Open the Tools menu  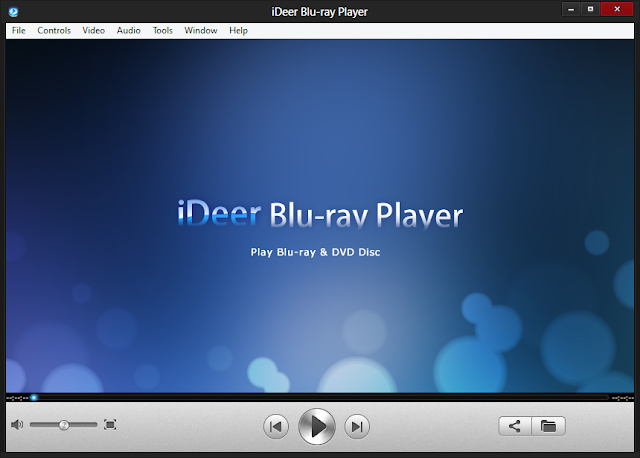click(x=162, y=31)
